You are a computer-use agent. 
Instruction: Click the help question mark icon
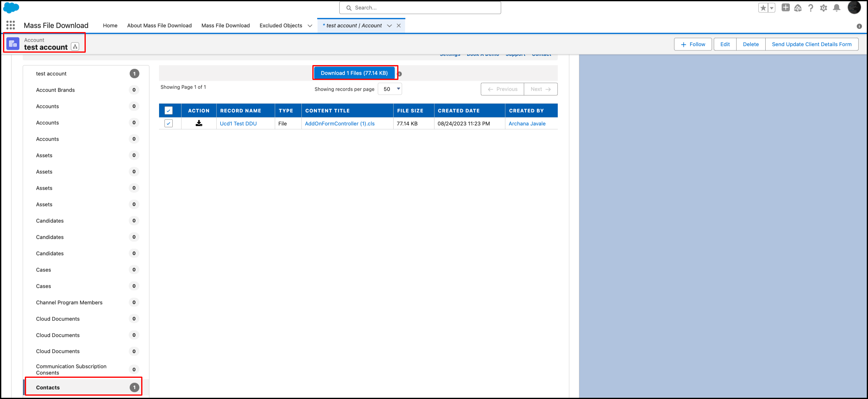pyautogui.click(x=810, y=8)
